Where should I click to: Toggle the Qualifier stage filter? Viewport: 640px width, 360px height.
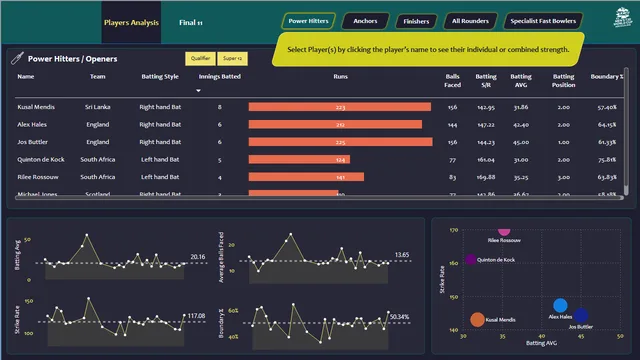200,58
